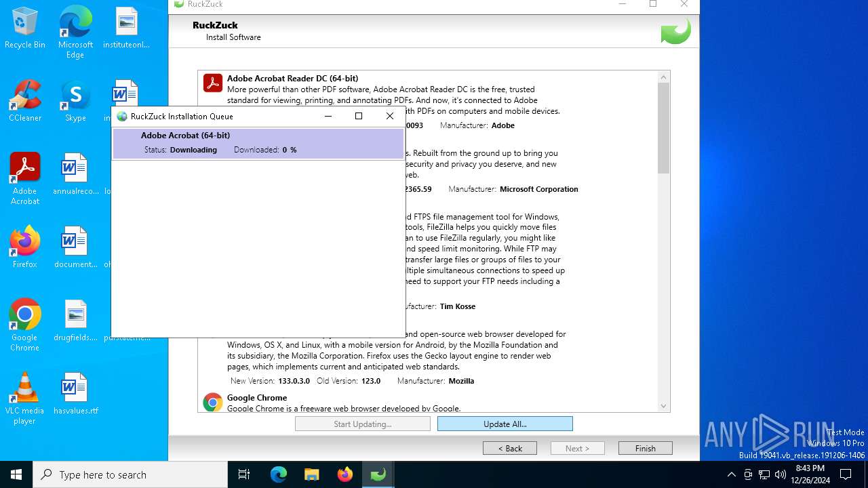This screenshot has height=488, width=868.
Task: Select the instituteonl... image file on the desktop
Action: point(126,28)
